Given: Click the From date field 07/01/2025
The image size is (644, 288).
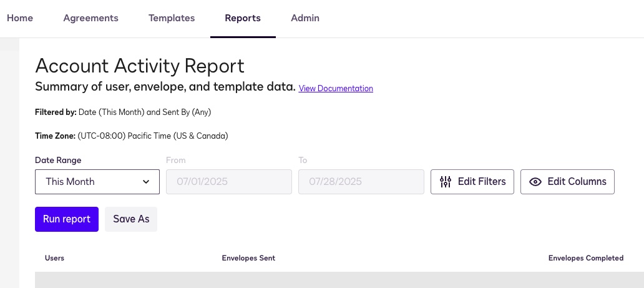Looking at the screenshot, I should coord(229,182).
